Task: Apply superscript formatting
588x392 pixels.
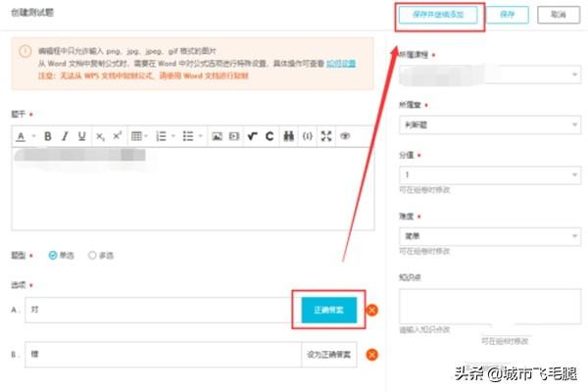Action: click(x=117, y=136)
